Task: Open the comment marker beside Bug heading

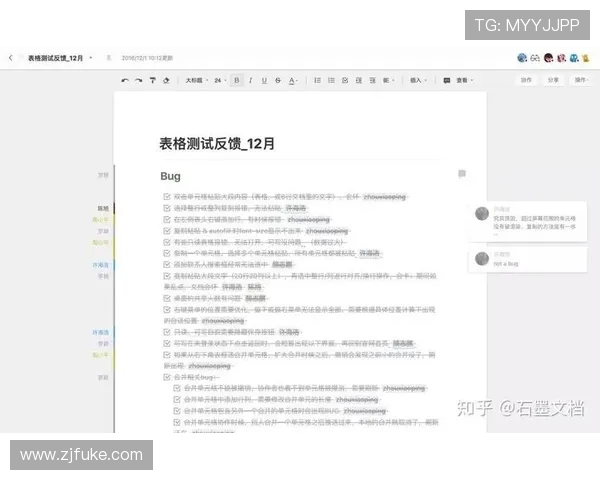Action: point(462,174)
